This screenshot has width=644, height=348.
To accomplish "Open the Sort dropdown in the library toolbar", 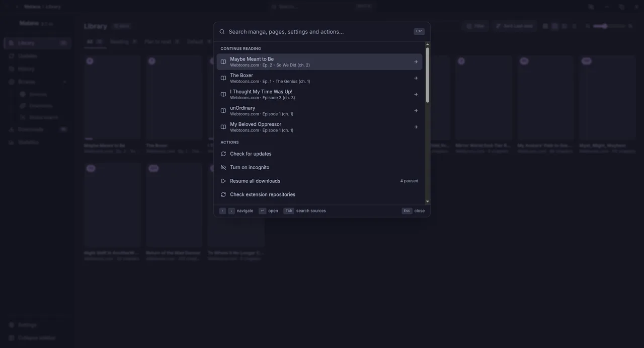I will pyautogui.click(x=514, y=26).
